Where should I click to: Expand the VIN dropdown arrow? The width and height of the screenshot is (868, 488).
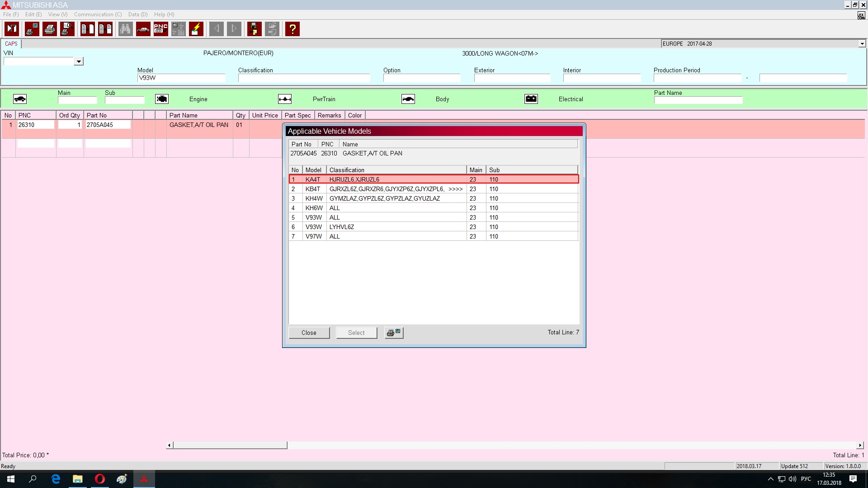(79, 61)
